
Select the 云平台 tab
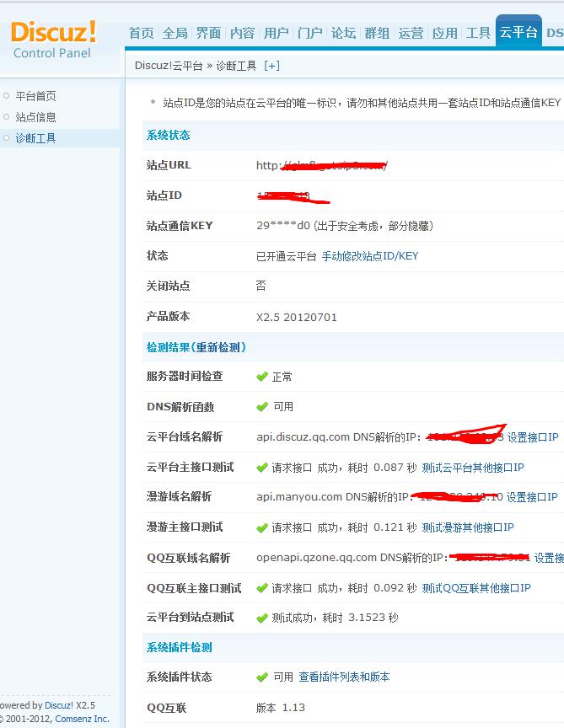click(518, 31)
